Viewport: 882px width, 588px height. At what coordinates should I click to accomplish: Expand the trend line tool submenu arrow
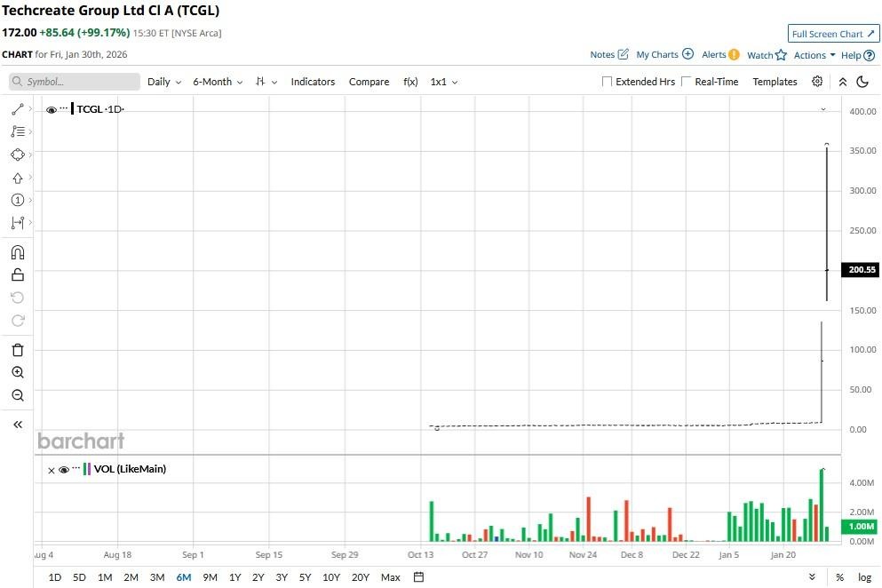coord(30,108)
